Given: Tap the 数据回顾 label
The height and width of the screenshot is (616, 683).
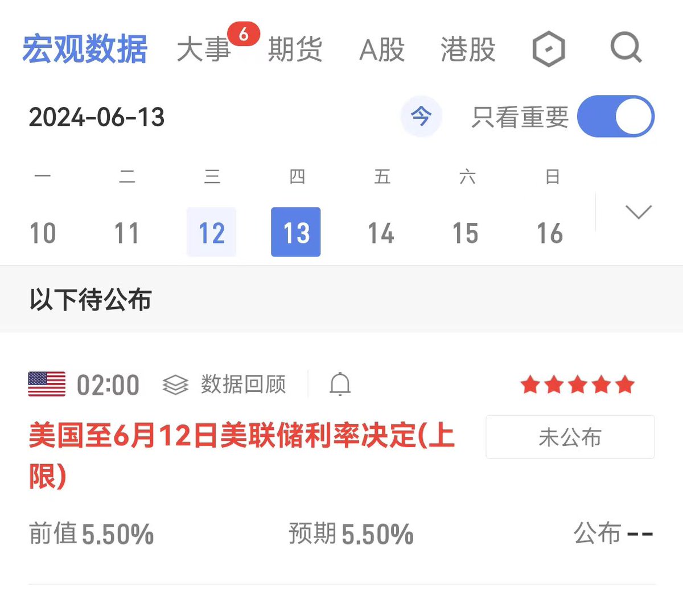Looking at the screenshot, I should click(243, 385).
